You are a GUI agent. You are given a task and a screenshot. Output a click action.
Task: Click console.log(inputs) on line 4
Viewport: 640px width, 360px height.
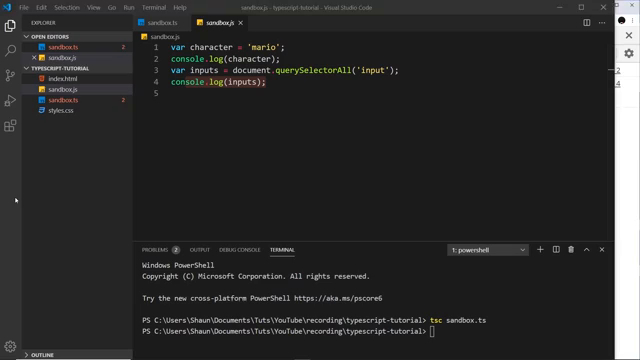click(218, 82)
